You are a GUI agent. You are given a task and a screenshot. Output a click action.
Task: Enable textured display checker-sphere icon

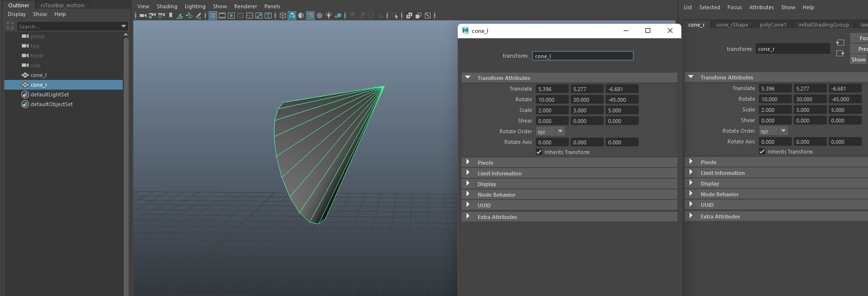(x=320, y=16)
